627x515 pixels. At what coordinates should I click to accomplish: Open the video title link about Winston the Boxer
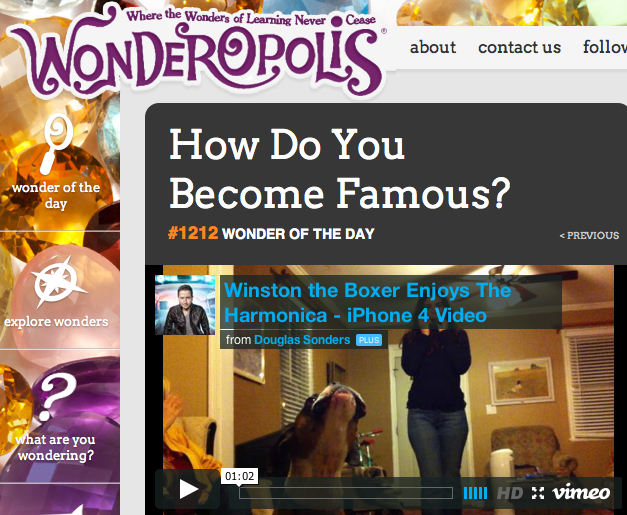pos(367,303)
